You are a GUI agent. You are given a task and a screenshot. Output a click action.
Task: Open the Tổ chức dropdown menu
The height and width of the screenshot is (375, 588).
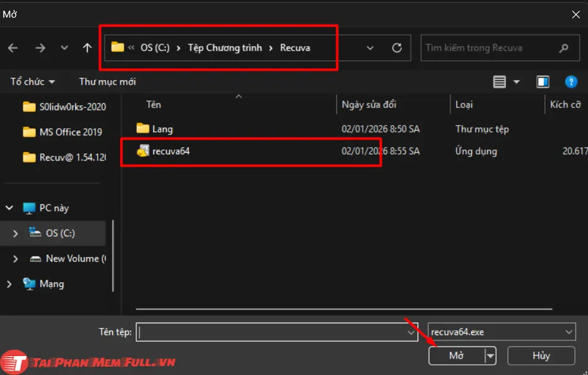point(30,81)
